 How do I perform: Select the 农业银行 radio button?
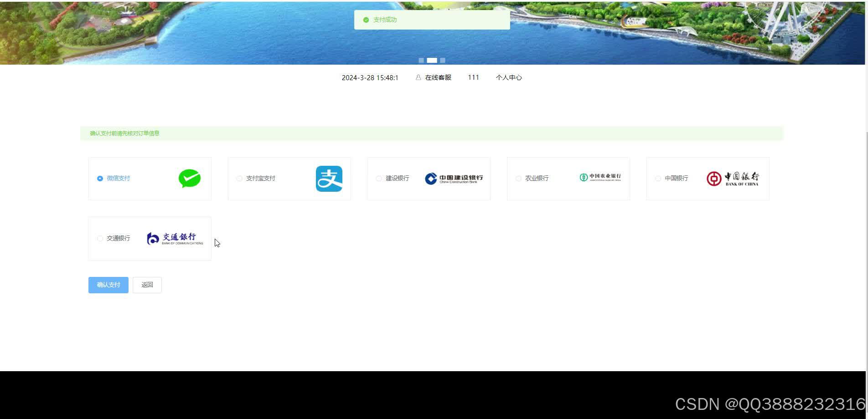(518, 179)
